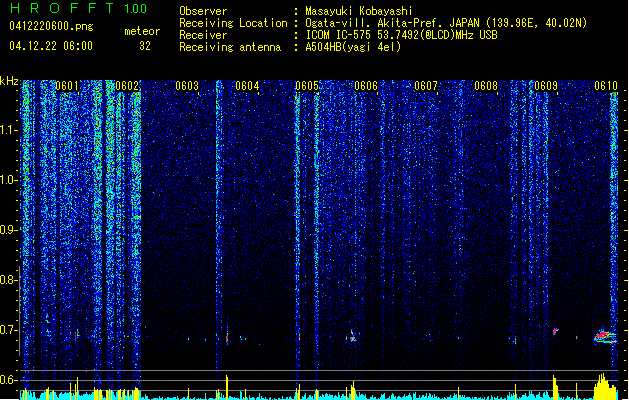
Task: Select the A504HB(yagi 4el) antenna value
Action: pyautogui.click(x=353, y=47)
